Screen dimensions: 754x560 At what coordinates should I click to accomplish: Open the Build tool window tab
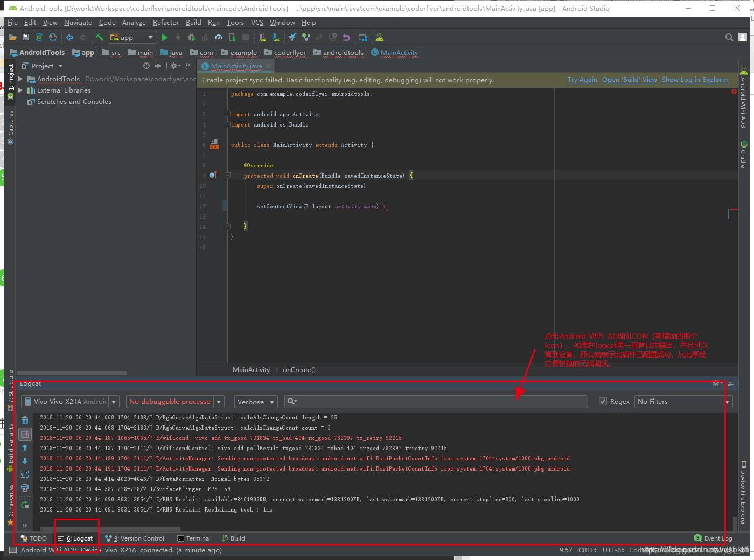coord(233,538)
